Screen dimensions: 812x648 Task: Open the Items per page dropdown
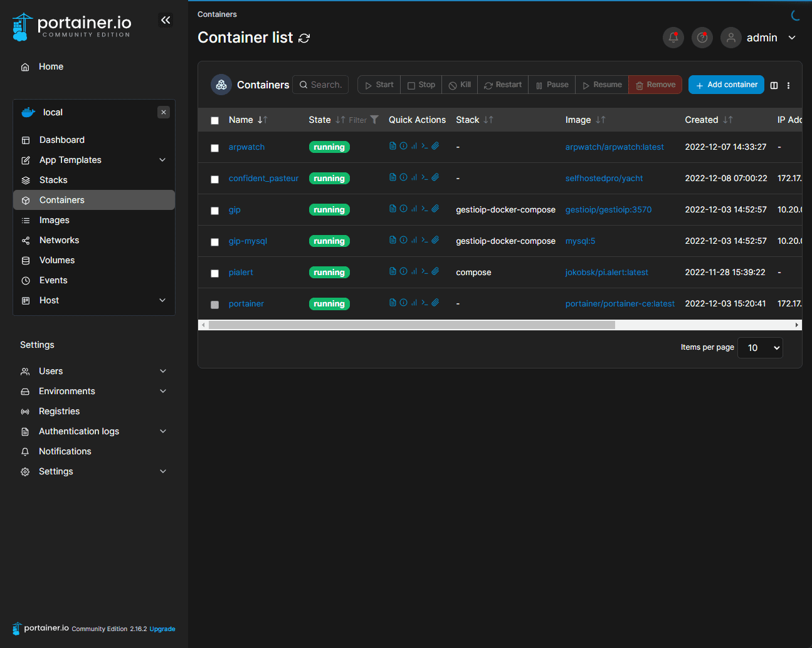(x=760, y=348)
